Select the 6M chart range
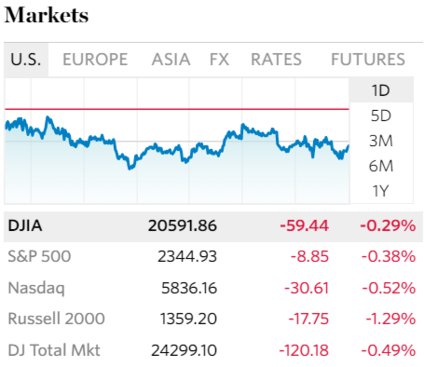The height and width of the screenshot is (367, 424). click(381, 166)
